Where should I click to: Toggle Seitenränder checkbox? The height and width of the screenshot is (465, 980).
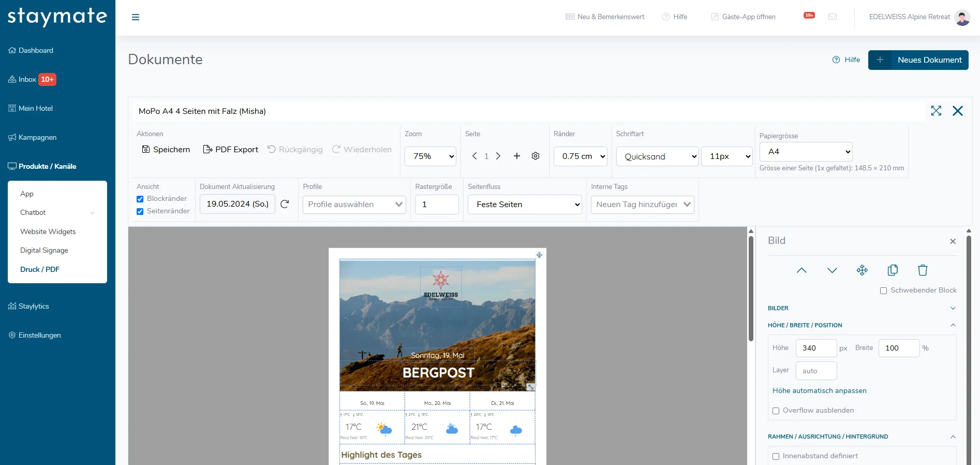140,211
